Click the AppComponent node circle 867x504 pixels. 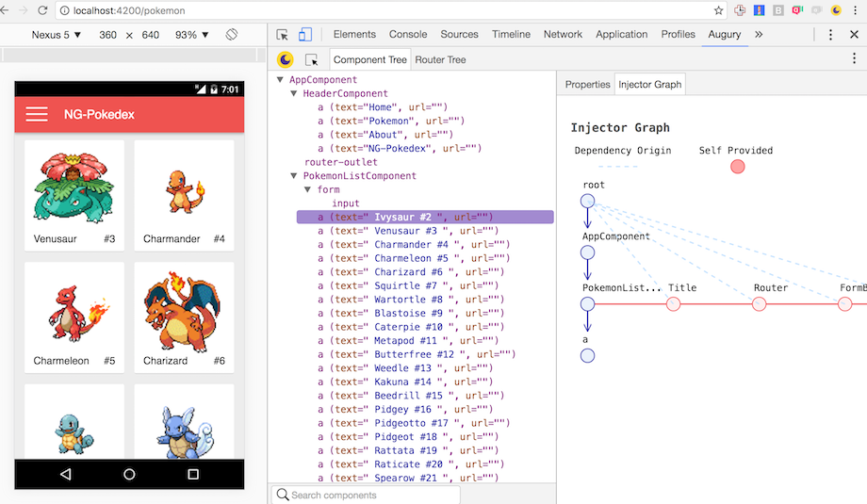588,252
